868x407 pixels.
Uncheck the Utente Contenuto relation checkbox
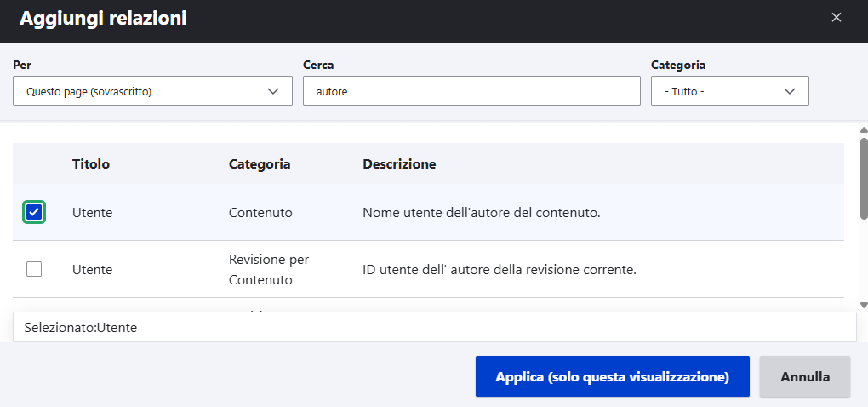(x=34, y=212)
